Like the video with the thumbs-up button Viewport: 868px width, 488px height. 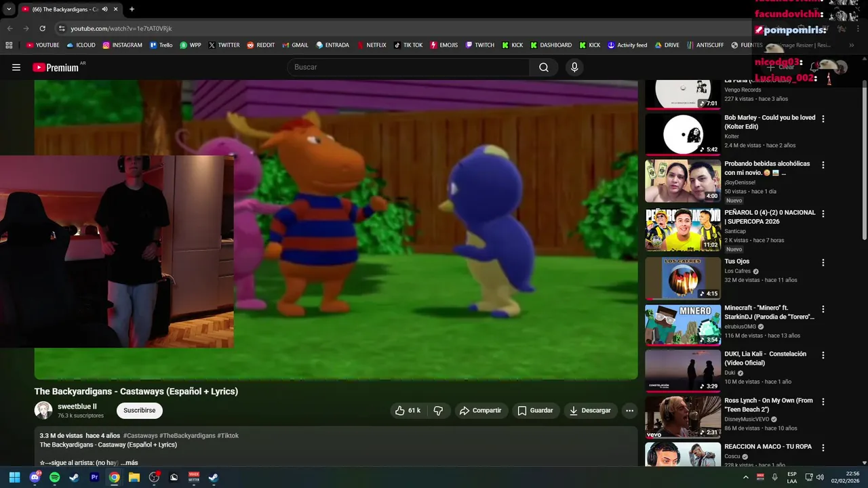click(x=408, y=410)
